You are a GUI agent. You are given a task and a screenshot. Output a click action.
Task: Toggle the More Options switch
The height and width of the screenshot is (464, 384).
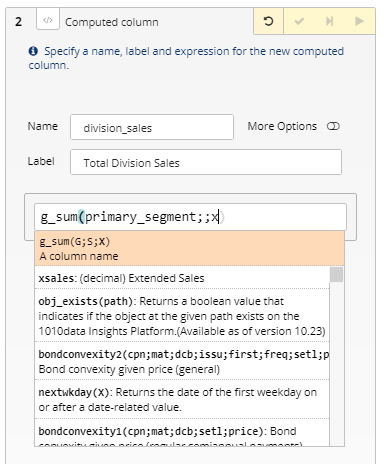[x=333, y=126]
